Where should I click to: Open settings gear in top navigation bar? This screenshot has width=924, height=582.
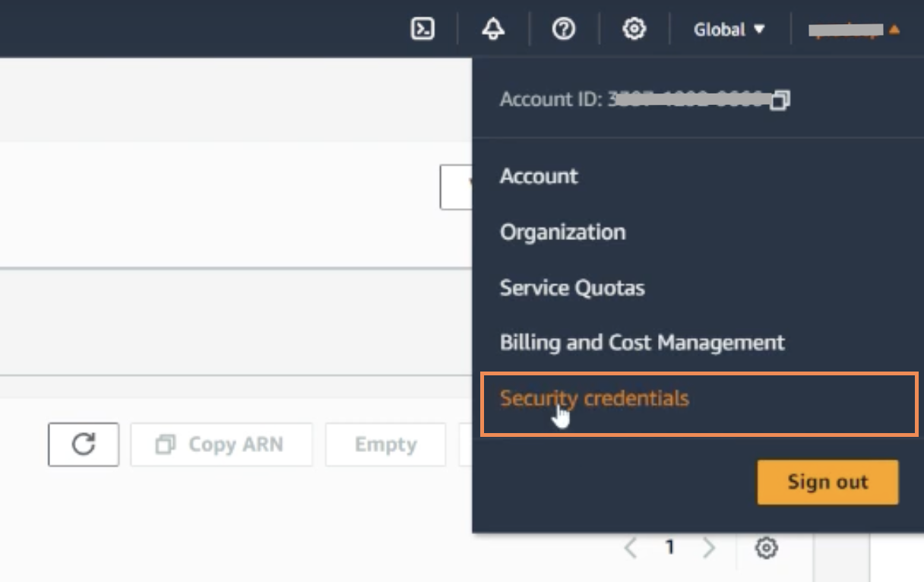(x=634, y=30)
